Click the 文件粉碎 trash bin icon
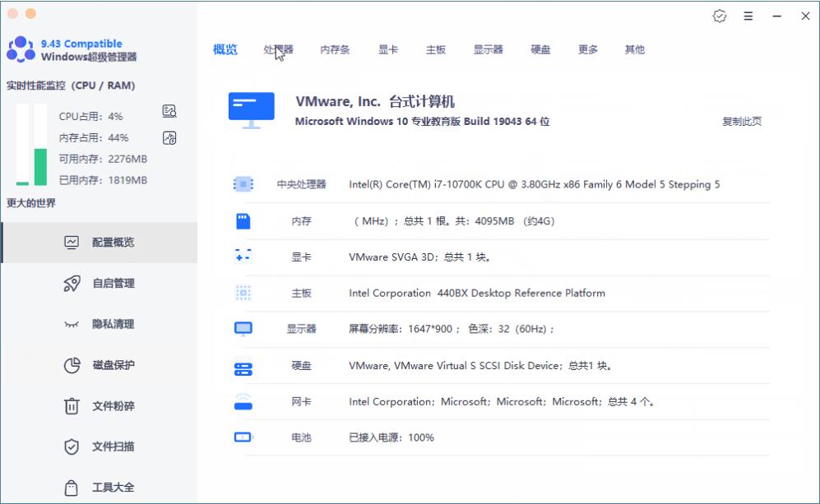The width and height of the screenshot is (820, 504). [72, 405]
